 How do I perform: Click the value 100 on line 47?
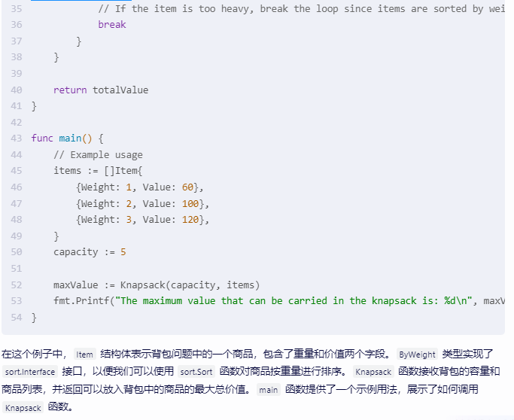pos(190,203)
